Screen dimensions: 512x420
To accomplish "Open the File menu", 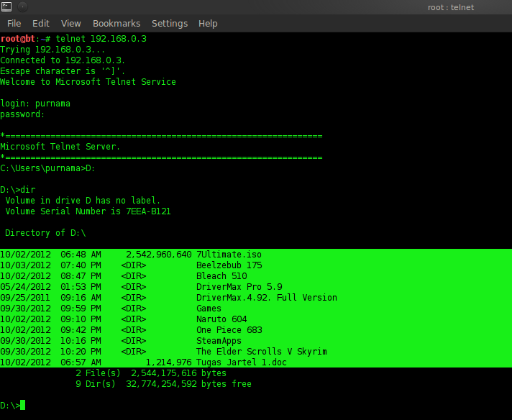I will coord(14,24).
